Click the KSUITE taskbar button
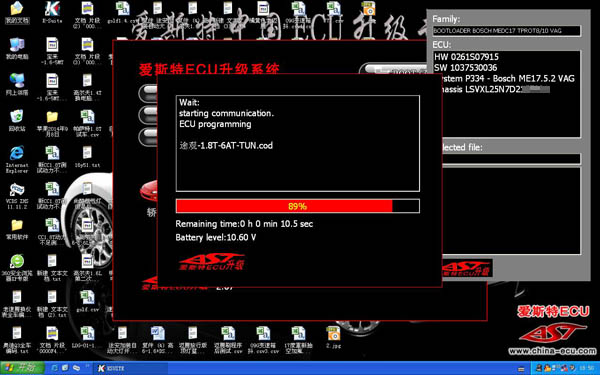600x375 pixels. tap(130, 368)
